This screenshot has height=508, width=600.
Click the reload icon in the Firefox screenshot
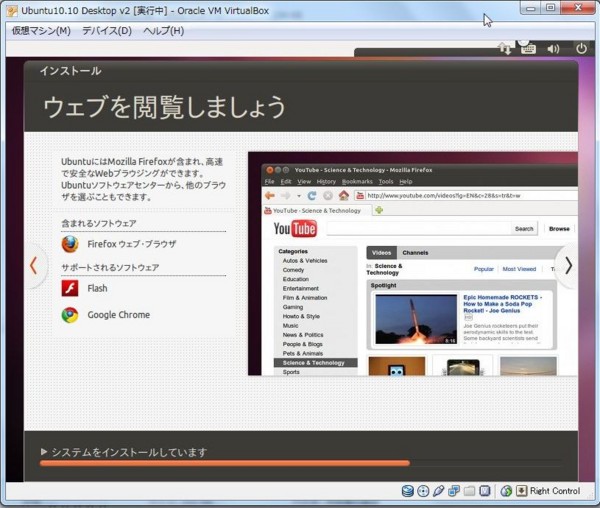(312, 196)
